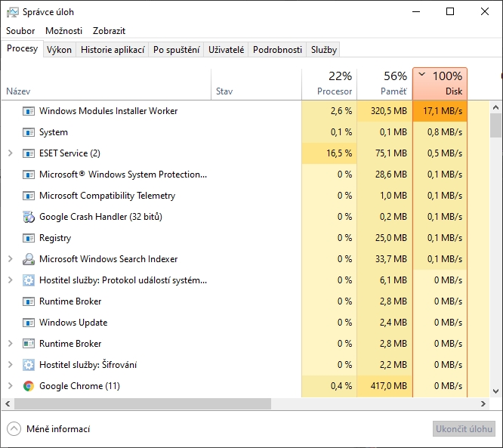Click the Google Chrome process icon
This screenshot has height=448, width=503.
[x=29, y=386]
